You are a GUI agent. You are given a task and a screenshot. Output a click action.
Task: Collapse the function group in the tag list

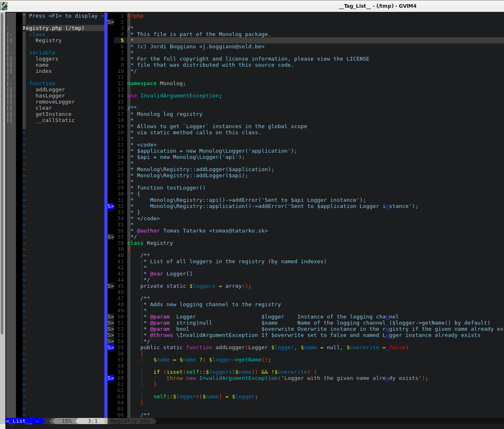[11, 83]
